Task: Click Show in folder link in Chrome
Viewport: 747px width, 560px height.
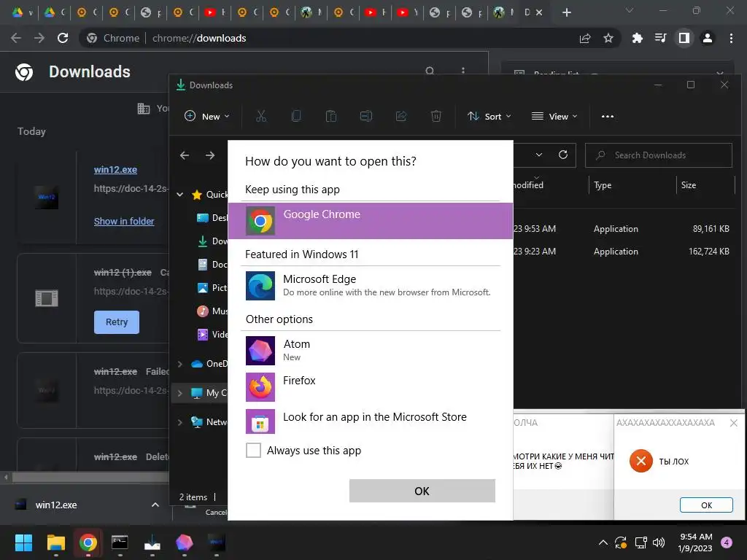Action: pyautogui.click(x=124, y=221)
